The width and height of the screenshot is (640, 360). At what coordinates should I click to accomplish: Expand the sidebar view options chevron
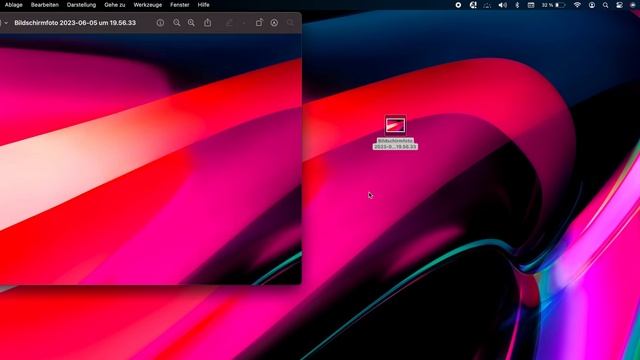click(x=6, y=23)
